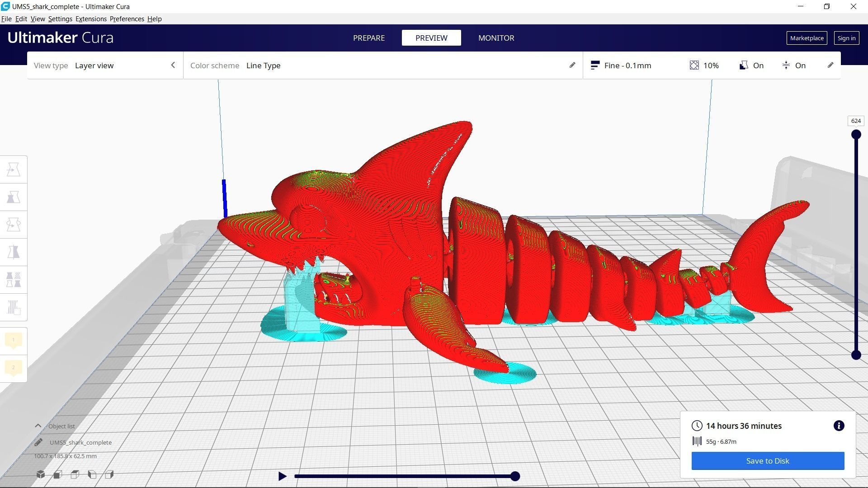Open the File menu
The image size is (868, 488).
click(6, 19)
